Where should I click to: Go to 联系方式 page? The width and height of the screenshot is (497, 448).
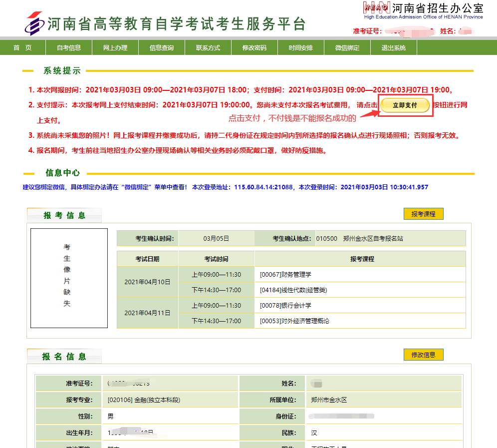click(x=208, y=48)
